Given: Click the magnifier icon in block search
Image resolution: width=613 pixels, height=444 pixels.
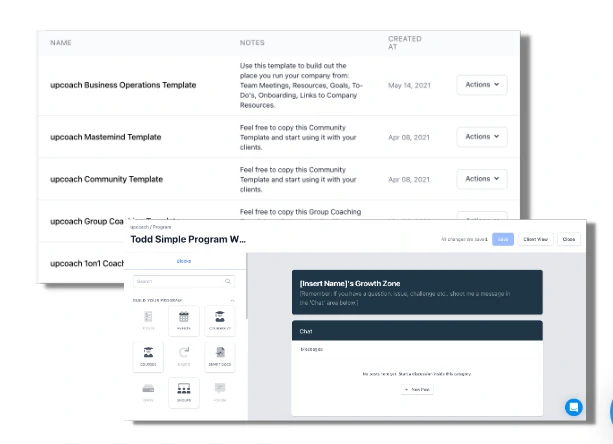Looking at the screenshot, I should click(228, 281).
